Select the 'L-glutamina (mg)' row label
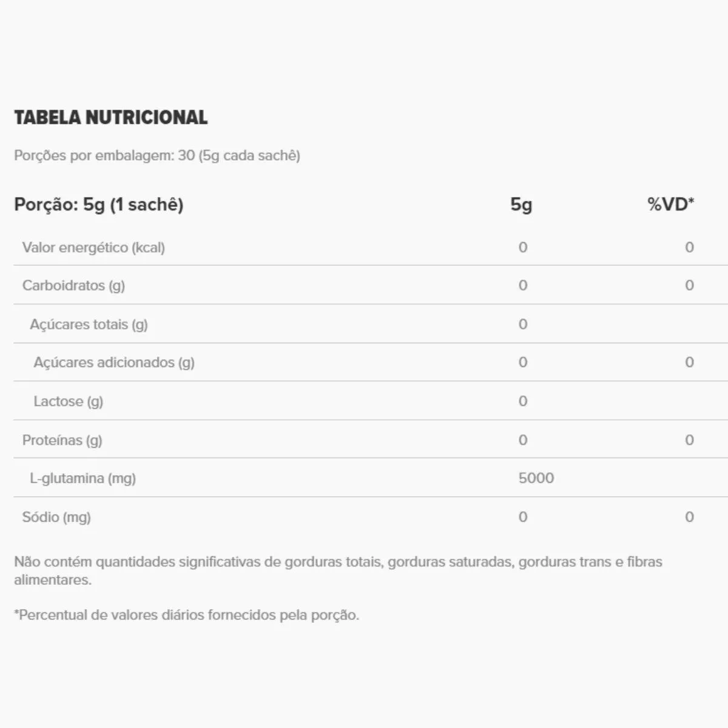This screenshot has width=728, height=728. (83, 478)
